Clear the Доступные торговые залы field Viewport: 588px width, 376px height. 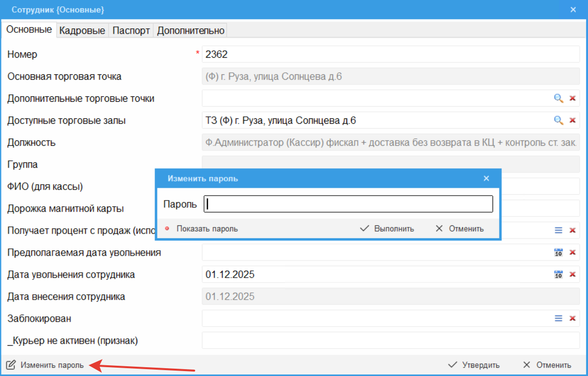coord(572,120)
